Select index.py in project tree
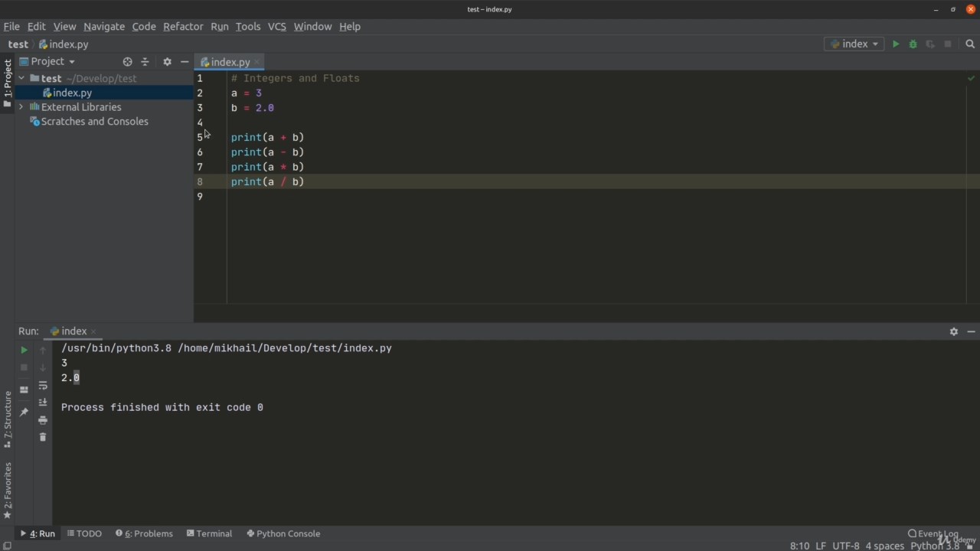The image size is (980, 551). click(72, 93)
